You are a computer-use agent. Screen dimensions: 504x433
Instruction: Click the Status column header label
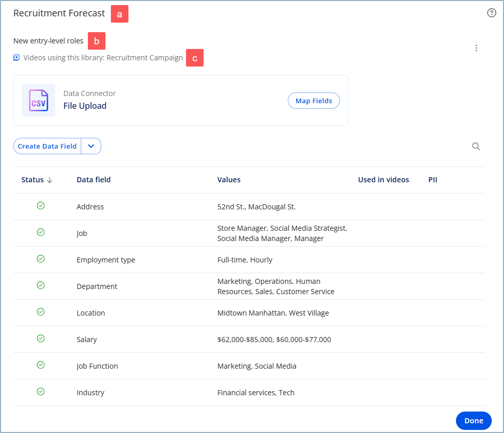click(x=33, y=180)
